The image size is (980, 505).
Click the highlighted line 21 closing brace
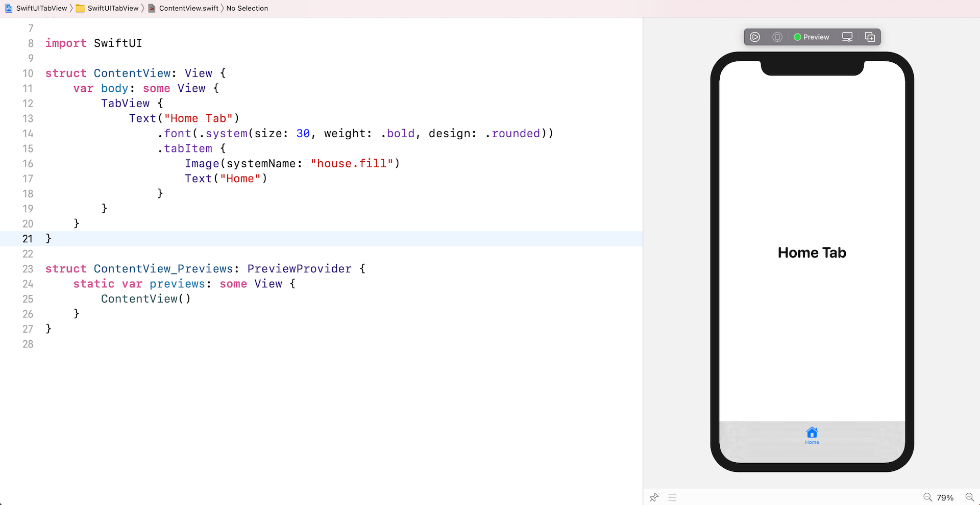pyautogui.click(x=48, y=238)
